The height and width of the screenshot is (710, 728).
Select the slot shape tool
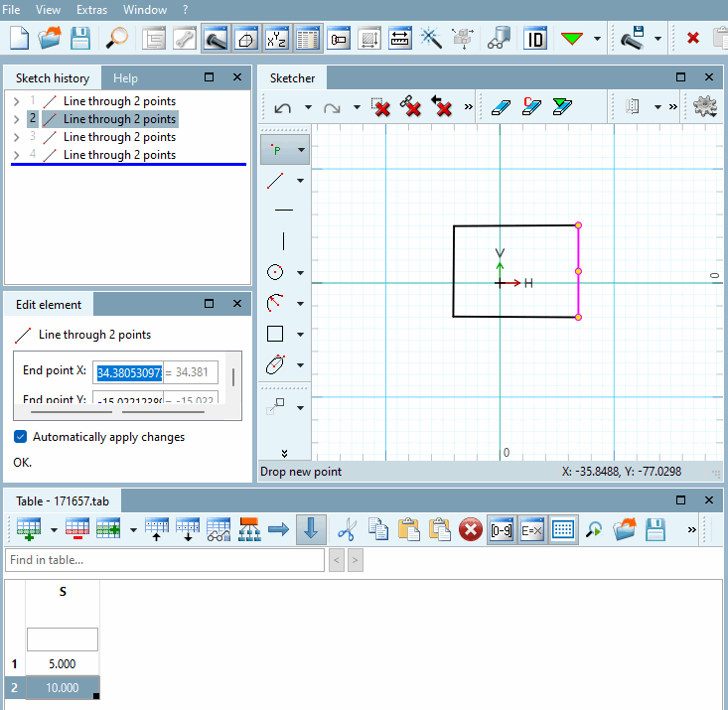coord(275,364)
